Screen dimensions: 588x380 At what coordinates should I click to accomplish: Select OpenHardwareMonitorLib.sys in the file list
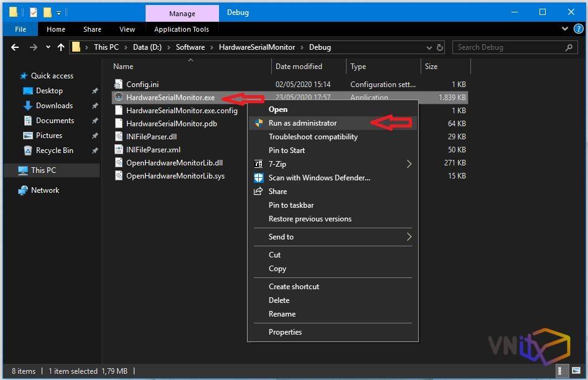pos(175,176)
